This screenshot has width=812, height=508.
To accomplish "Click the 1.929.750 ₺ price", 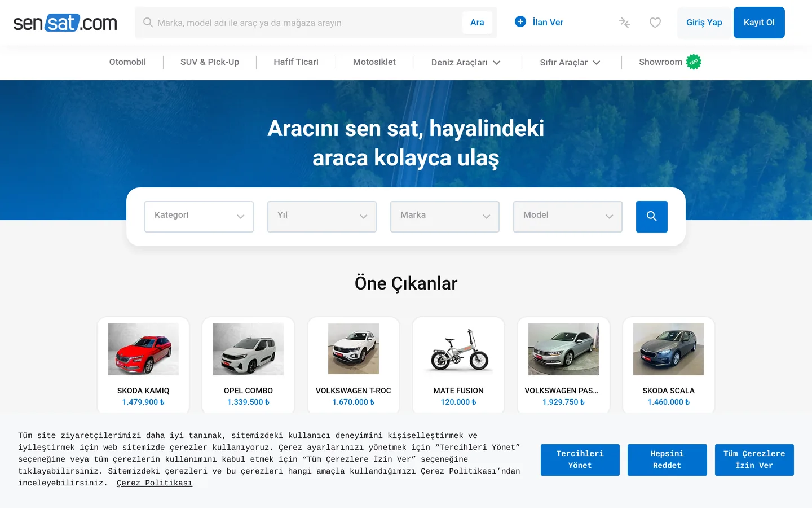I will pyautogui.click(x=563, y=402).
